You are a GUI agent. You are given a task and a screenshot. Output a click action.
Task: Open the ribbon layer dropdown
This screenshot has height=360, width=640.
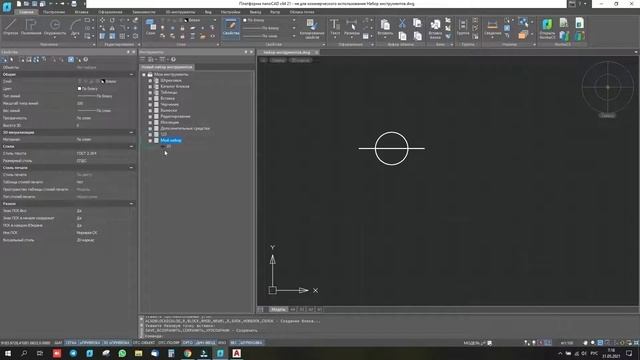coord(215,20)
